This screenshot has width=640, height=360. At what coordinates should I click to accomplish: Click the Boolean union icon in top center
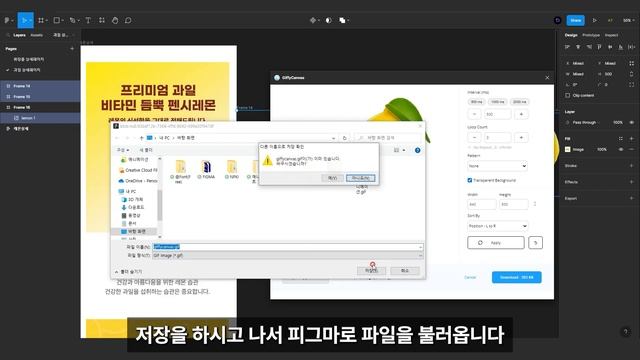342,20
